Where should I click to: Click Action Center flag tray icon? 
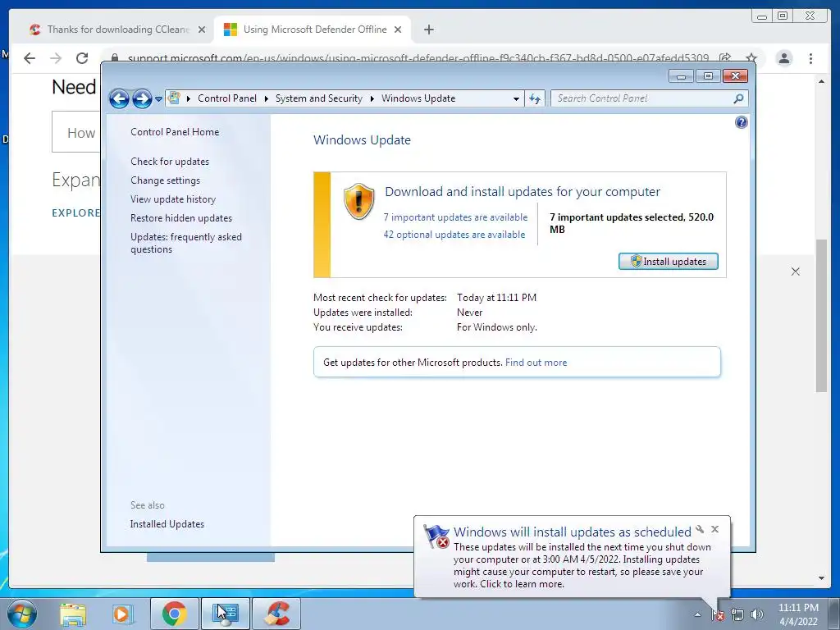click(x=718, y=614)
